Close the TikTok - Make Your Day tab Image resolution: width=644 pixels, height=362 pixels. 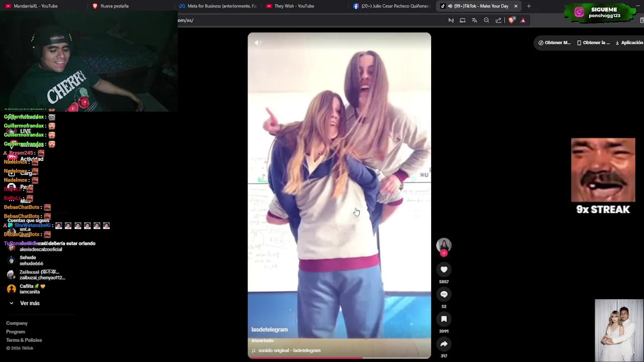[x=516, y=6]
